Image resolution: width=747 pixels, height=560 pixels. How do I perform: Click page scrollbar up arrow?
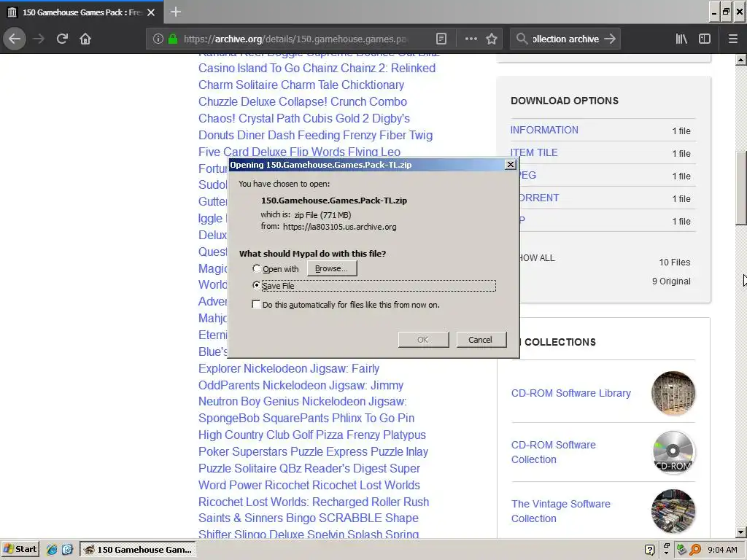pyautogui.click(x=741, y=60)
